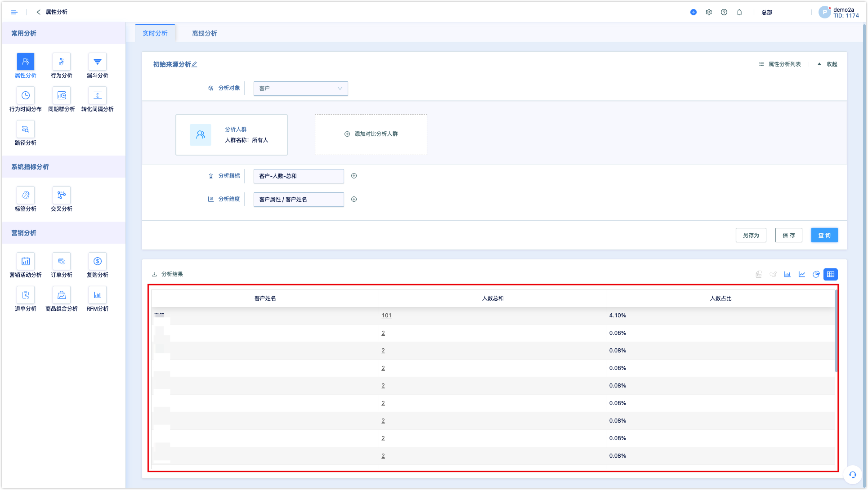This screenshot has height=490, width=868.
Task: Click the 常用分析 section header
Action: coord(64,33)
